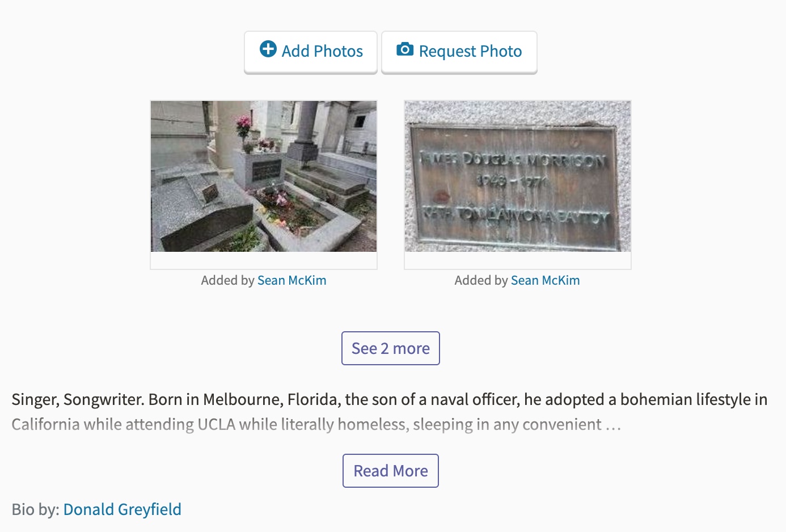The width and height of the screenshot is (786, 532).
Task: Click 'Added by' text under the plaque photo
Action: [481, 281]
